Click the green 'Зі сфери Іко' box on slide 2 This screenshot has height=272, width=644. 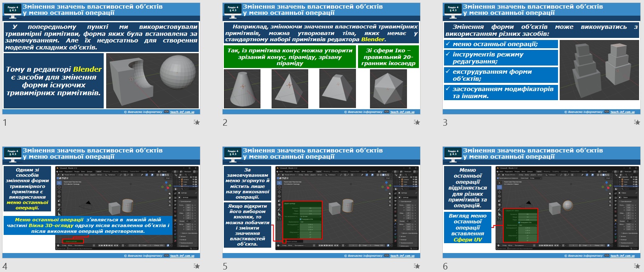pos(388,57)
